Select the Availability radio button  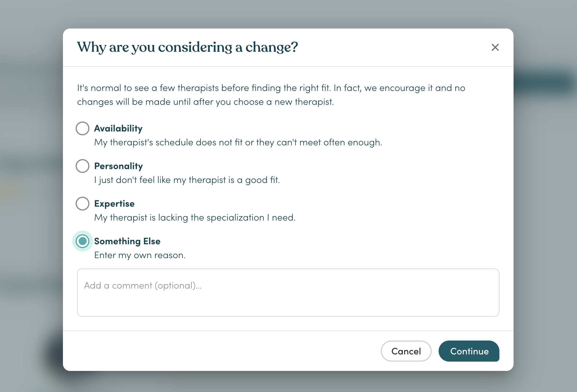[x=82, y=129]
